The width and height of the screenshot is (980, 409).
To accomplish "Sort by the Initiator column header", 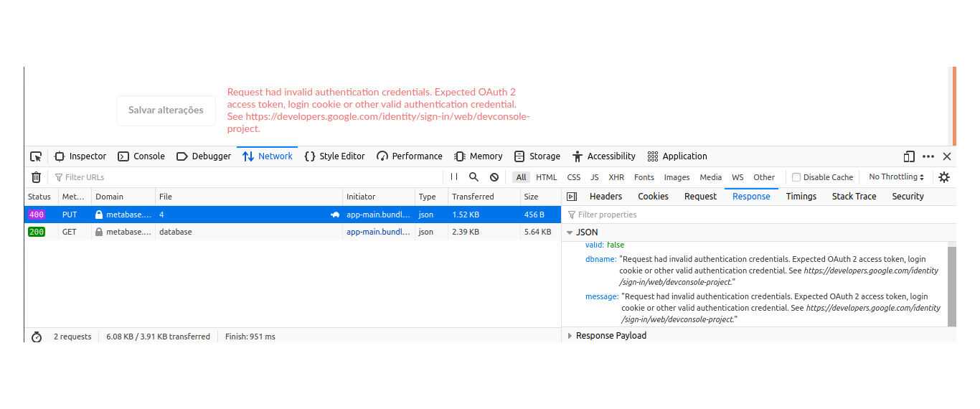I will [379, 197].
